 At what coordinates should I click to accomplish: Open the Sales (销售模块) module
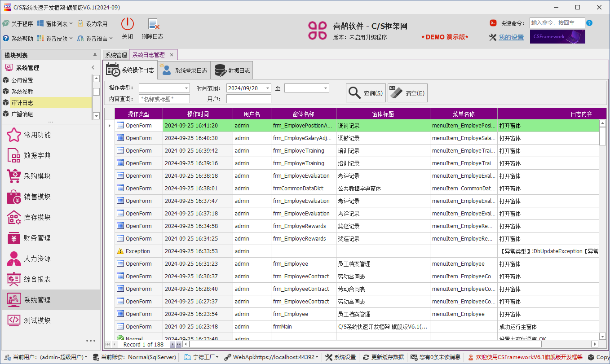(51, 197)
